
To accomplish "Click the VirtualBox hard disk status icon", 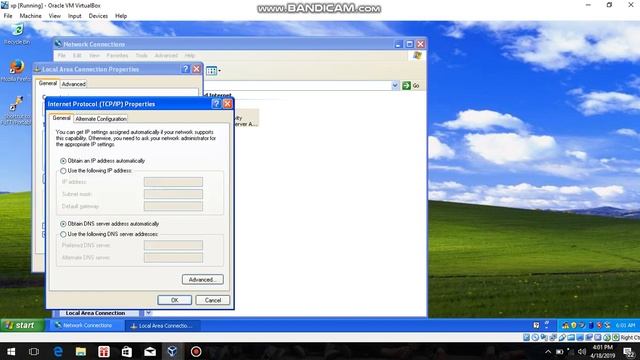I will coord(527,337).
